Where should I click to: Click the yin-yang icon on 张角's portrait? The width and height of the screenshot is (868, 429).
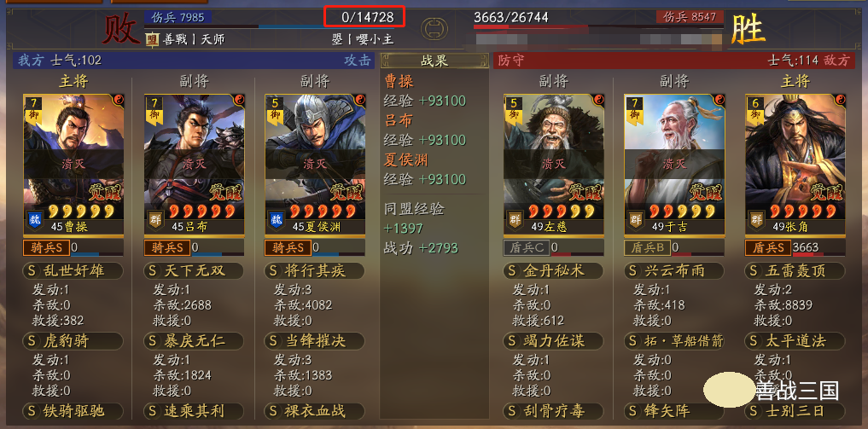[x=840, y=100]
